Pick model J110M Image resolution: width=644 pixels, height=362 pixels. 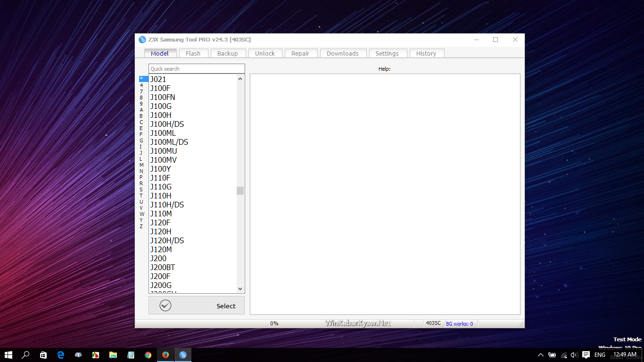point(161,214)
